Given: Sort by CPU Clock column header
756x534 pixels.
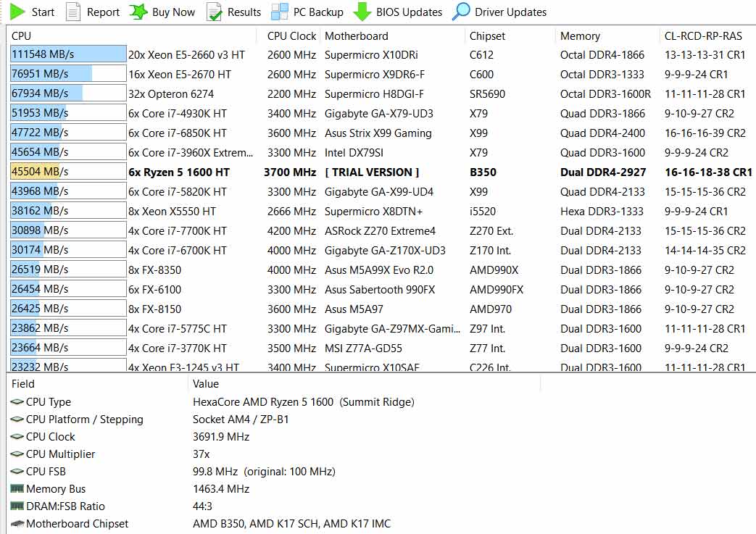Looking at the screenshot, I should pos(291,36).
